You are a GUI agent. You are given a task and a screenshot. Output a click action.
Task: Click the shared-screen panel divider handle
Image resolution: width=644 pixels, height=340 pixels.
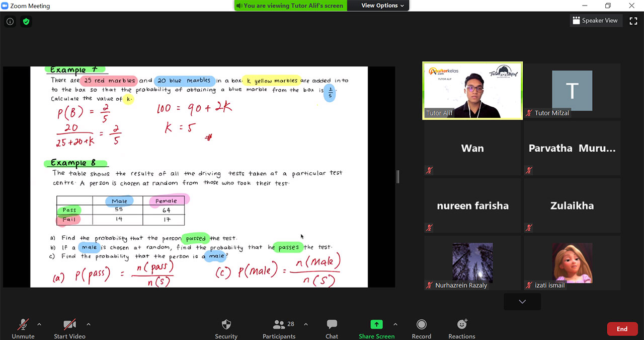pyautogui.click(x=398, y=176)
